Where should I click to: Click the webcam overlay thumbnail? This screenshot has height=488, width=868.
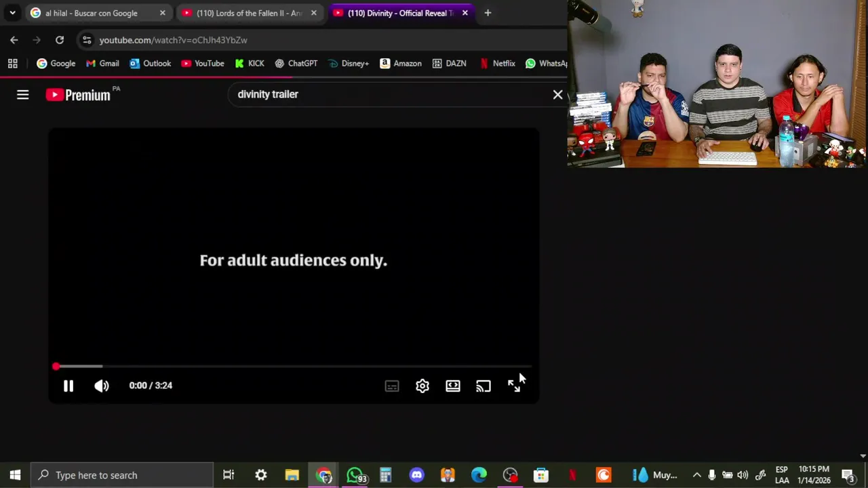pos(717,83)
